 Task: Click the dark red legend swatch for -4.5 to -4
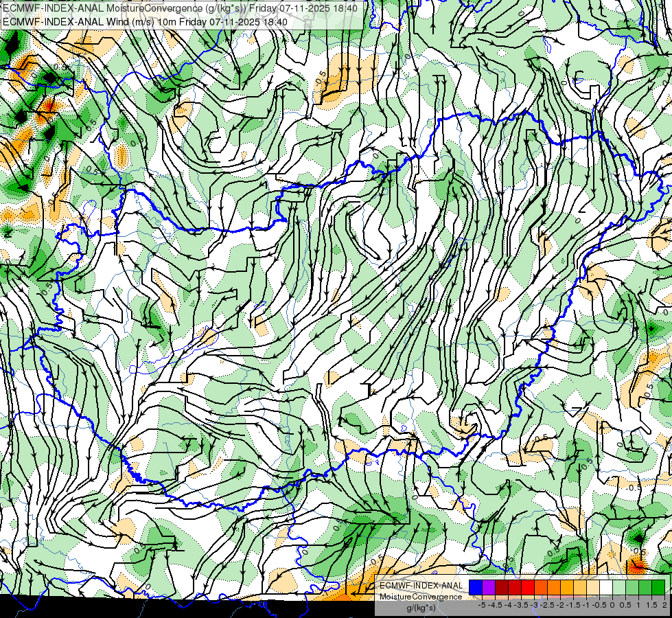coord(502,588)
